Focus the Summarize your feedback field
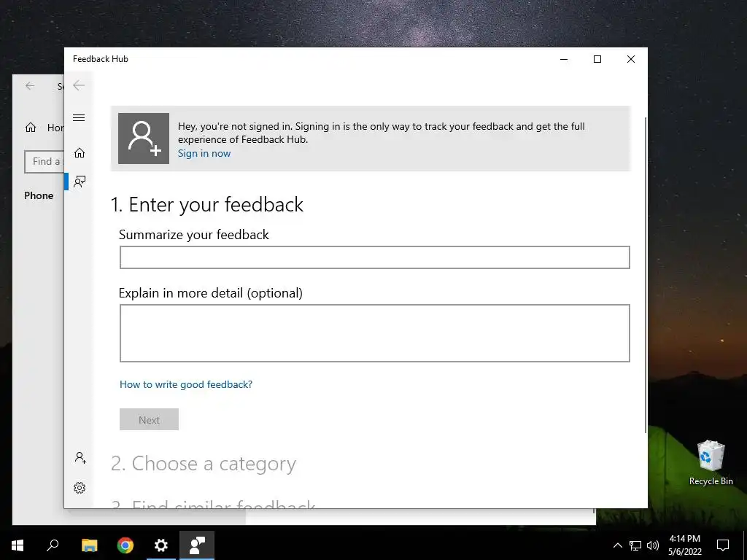Viewport: 747px width, 560px height. [374, 257]
